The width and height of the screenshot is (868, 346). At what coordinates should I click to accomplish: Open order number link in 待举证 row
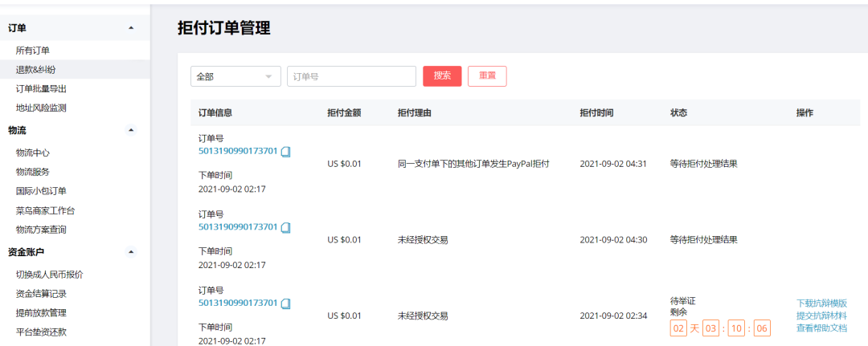(238, 303)
